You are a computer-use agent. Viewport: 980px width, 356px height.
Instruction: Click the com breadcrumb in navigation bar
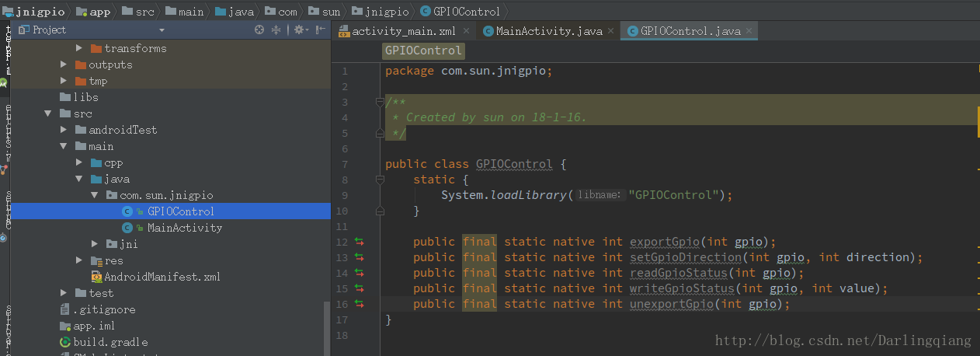[280, 12]
